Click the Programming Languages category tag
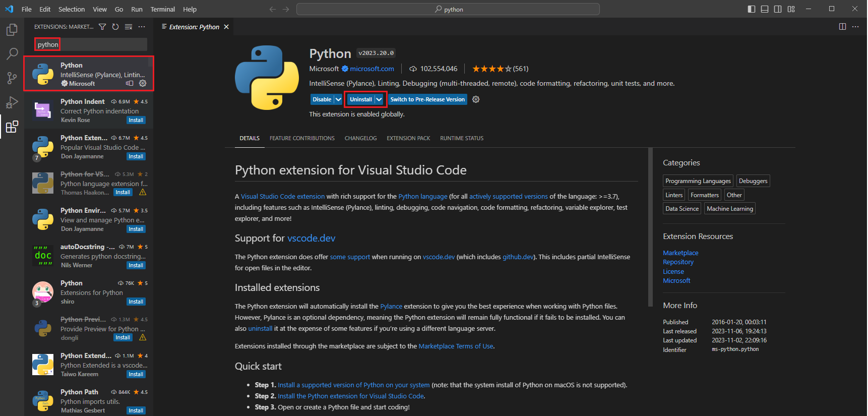The height and width of the screenshot is (416, 868). (698, 181)
